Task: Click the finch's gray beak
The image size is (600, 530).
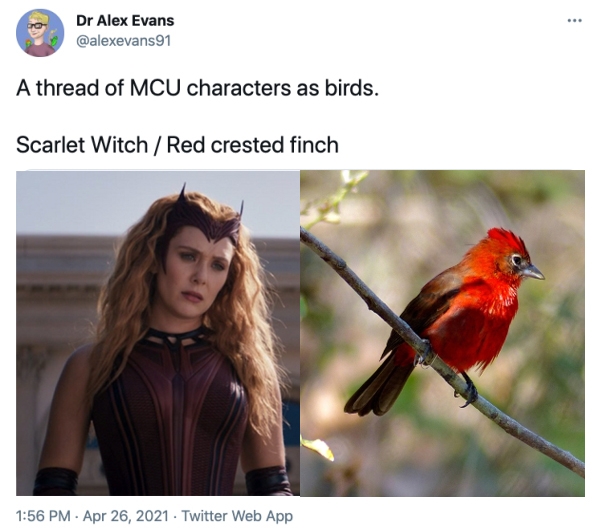Action: [533, 272]
